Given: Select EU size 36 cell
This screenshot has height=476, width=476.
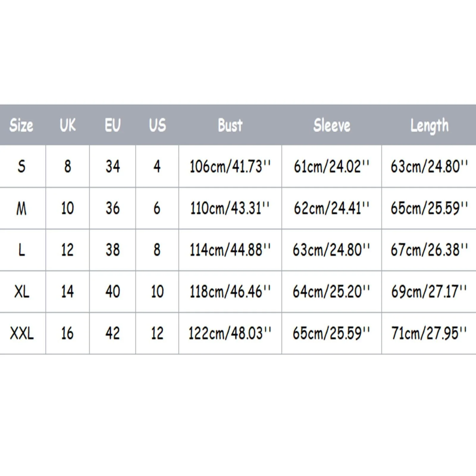Looking at the screenshot, I should pyautogui.click(x=112, y=208).
